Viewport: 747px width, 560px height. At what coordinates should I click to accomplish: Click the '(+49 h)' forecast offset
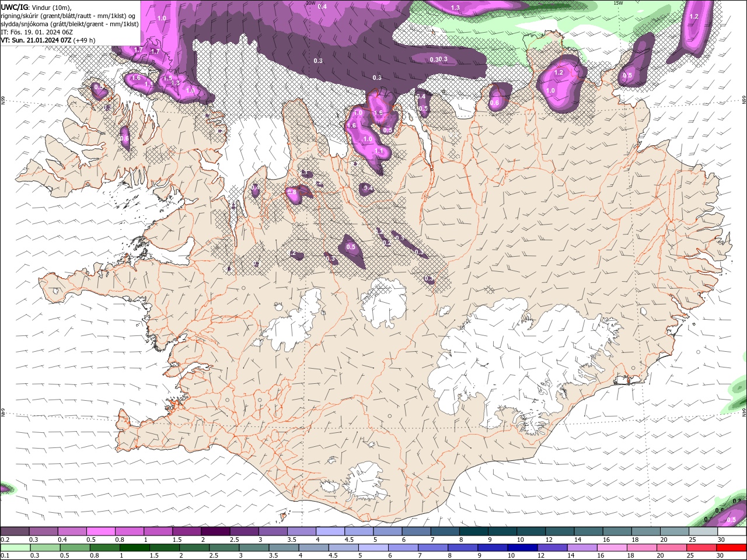[85, 40]
